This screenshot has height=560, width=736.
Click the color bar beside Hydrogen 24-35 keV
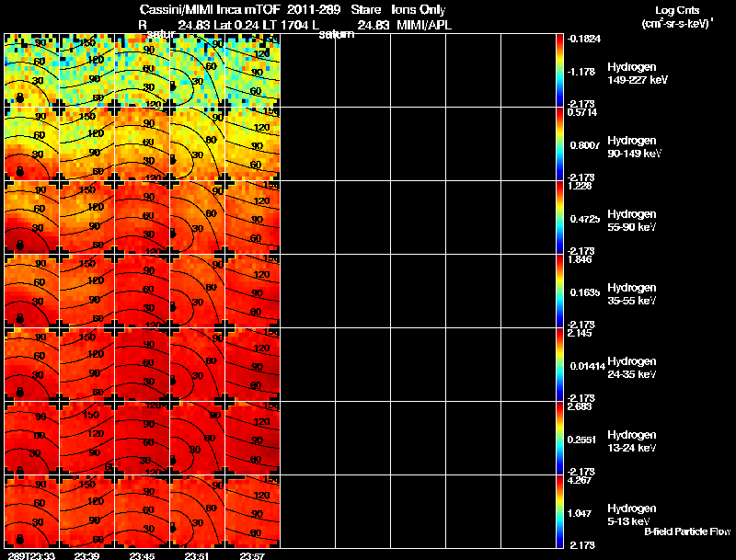[x=559, y=364]
